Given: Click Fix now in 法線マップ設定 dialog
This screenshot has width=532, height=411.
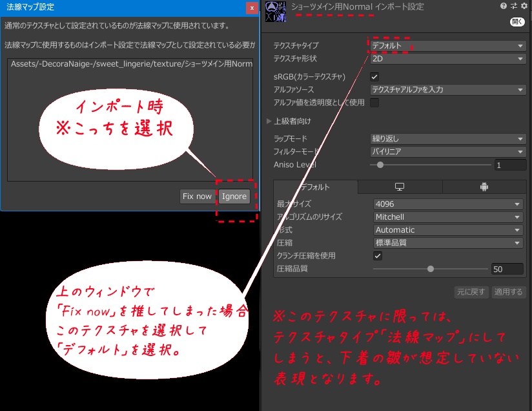Looking at the screenshot, I should coord(197,196).
